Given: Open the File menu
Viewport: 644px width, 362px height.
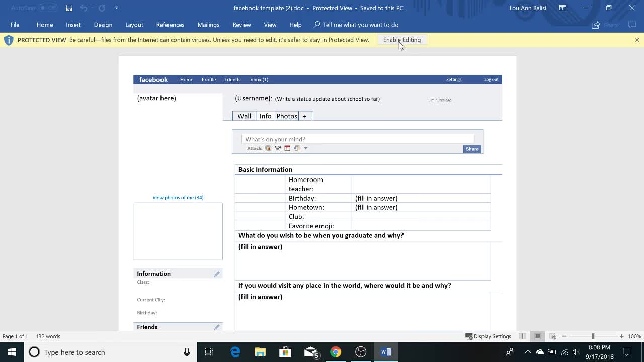Looking at the screenshot, I should pyautogui.click(x=15, y=25).
